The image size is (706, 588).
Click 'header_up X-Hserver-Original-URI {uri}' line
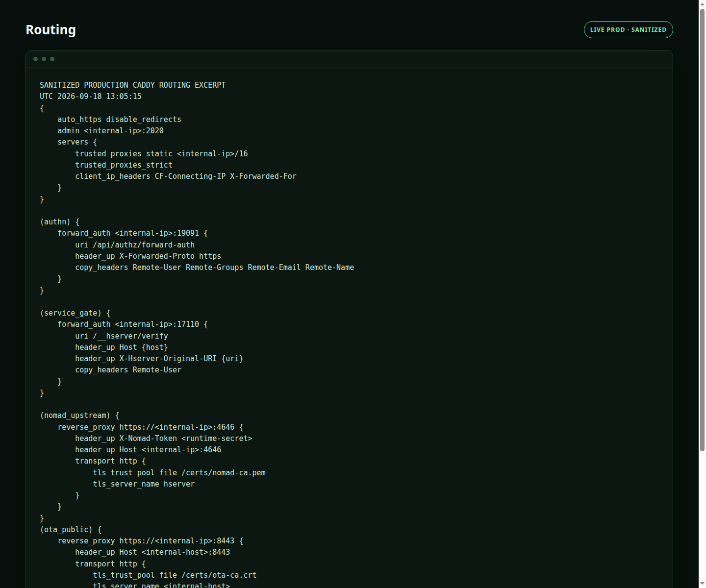point(159,359)
